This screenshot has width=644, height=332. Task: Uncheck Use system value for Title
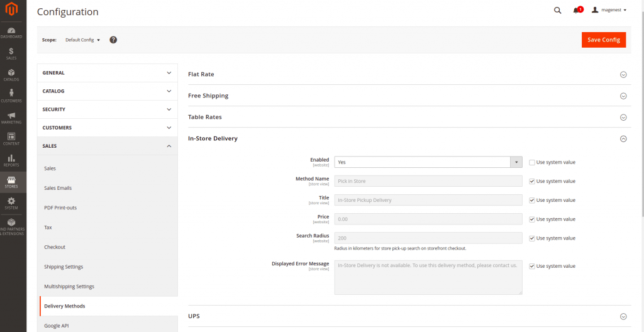tap(532, 200)
